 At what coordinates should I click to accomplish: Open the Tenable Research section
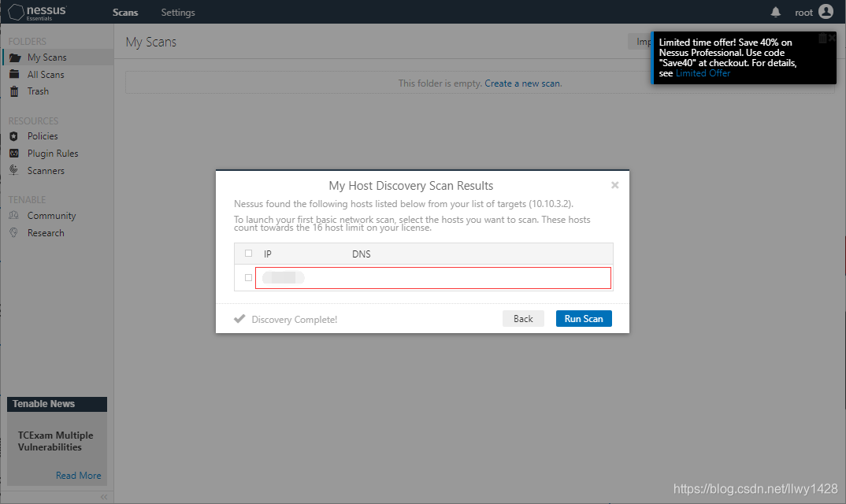(x=46, y=232)
